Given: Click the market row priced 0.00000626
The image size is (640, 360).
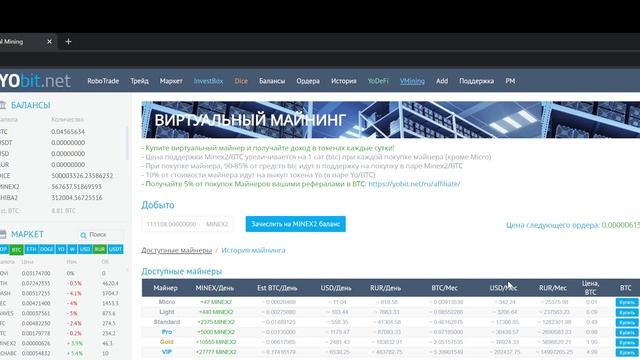Looking at the screenshot, I should click(x=61, y=343).
